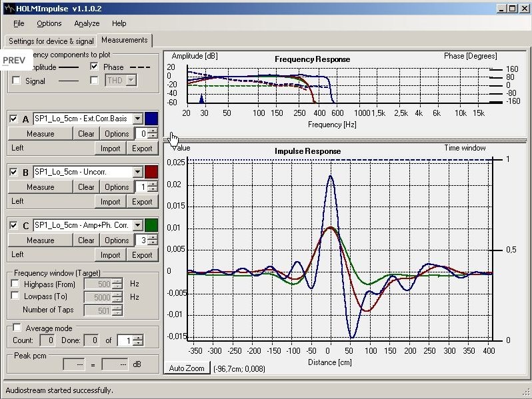532x399 pixels.
Task: Click the Export button for measurement B
Action: (x=142, y=202)
